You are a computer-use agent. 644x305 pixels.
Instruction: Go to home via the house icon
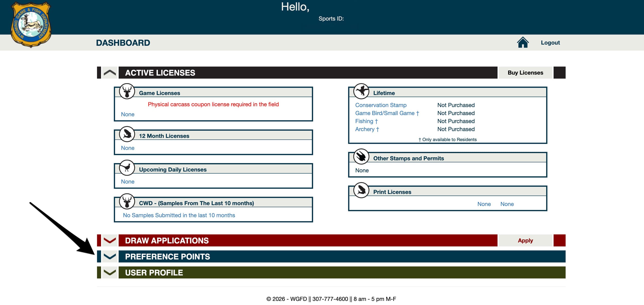coord(523,42)
